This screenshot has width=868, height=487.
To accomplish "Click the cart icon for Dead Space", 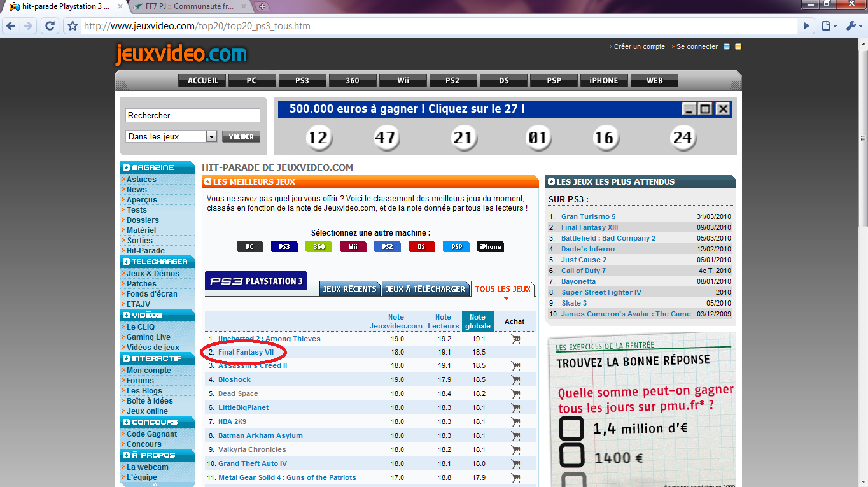I will tap(515, 393).
